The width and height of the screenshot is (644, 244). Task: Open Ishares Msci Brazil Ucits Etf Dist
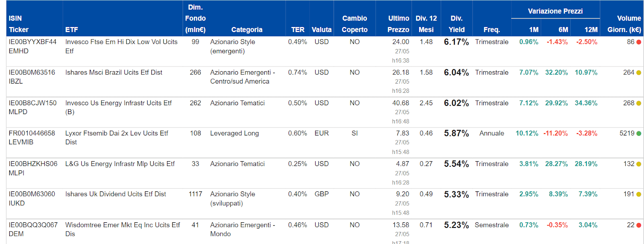(x=114, y=72)
